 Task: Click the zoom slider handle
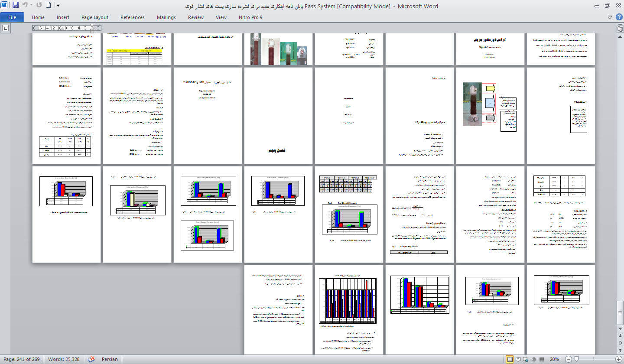coord(576,359)
